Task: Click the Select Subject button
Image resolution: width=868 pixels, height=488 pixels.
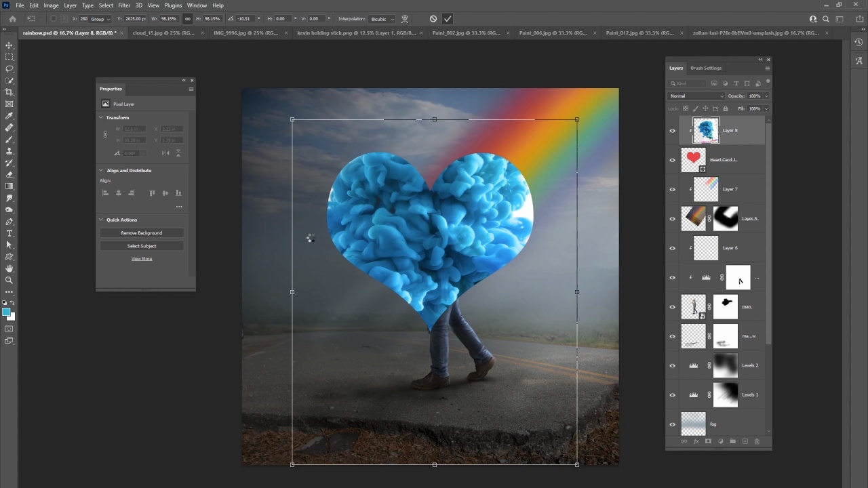Action: tap(142, 246)
